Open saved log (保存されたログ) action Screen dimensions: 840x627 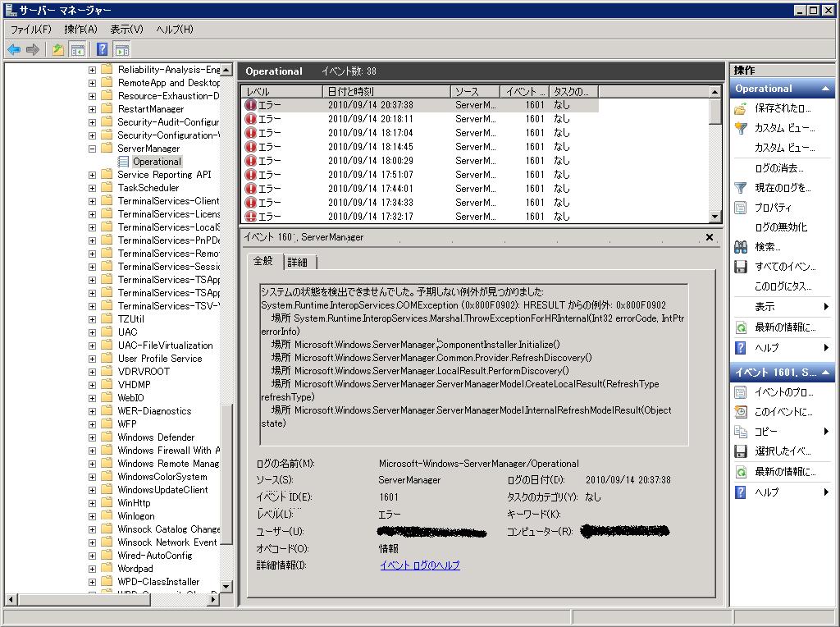(782, 108)
